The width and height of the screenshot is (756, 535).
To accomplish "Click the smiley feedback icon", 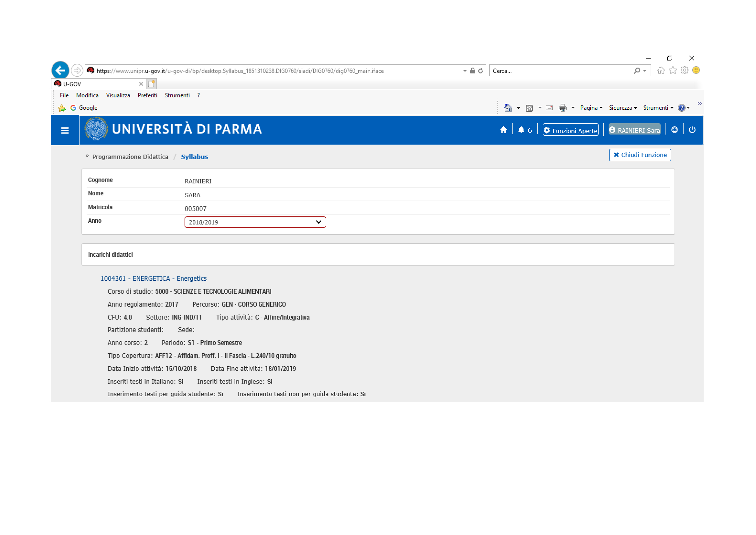I will [696, 70].
